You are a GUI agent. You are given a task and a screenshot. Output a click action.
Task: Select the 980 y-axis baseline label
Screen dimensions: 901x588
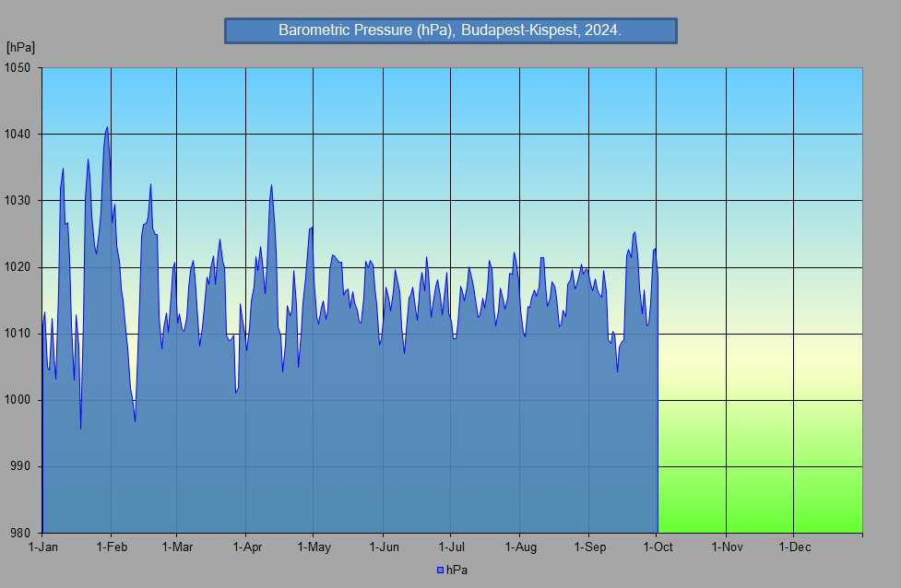click(x=20, y=533)
